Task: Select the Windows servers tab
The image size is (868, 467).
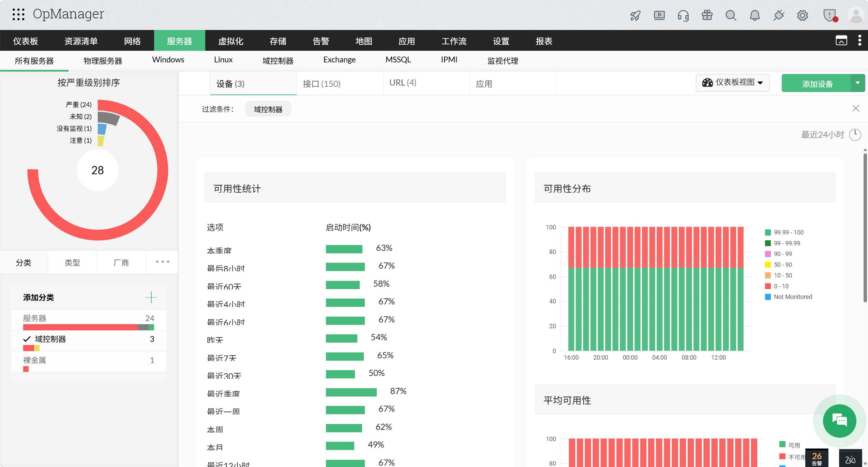Action: [168, 60]
